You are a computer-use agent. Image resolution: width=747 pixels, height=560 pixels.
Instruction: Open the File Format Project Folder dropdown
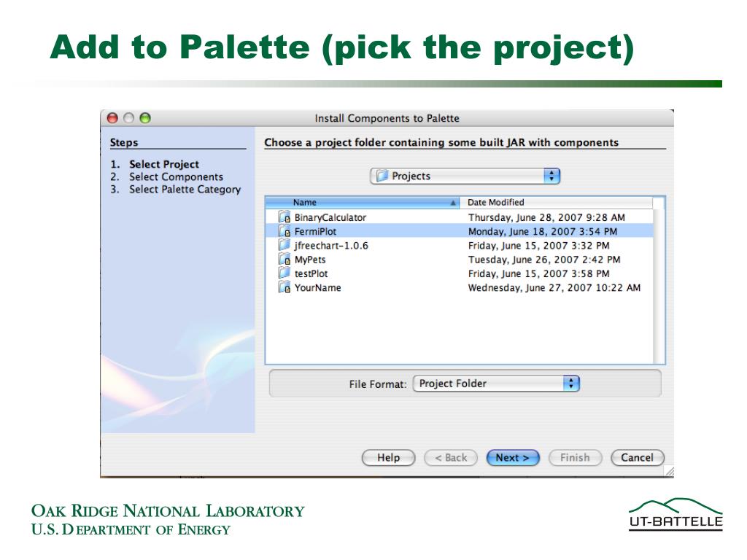(x=496, y=384)
